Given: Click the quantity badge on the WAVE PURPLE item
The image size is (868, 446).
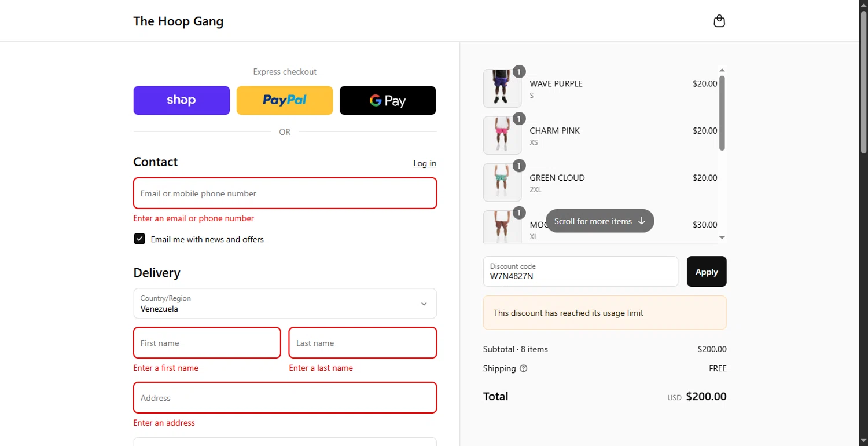Looking at the screenshot, I should click(519, 72).
